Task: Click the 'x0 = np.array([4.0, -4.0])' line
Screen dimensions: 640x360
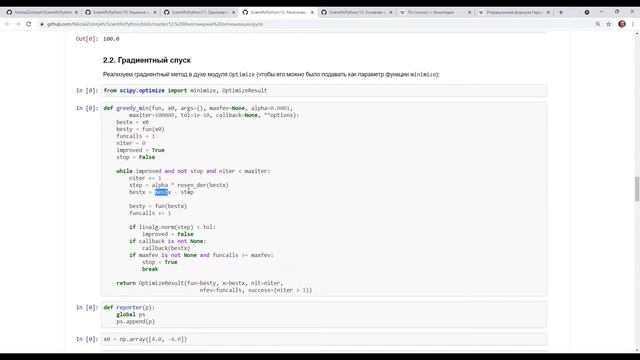Action: pyautogui.click(x=145, y=339)
